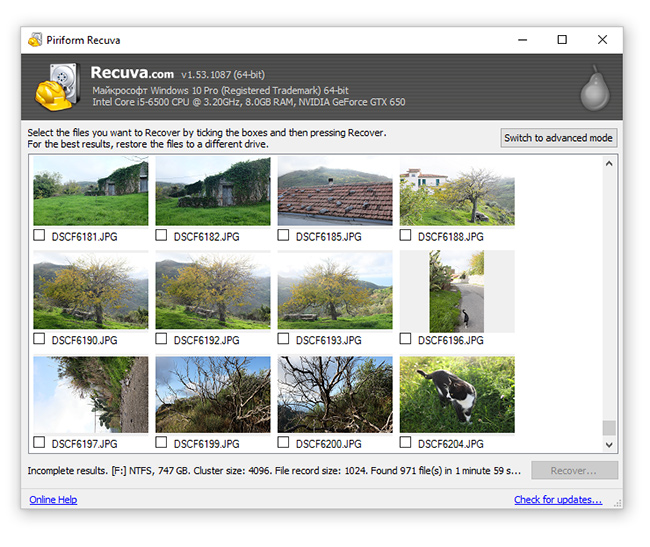Click the Recover... button
The height and width of the screenshot is (547, 650).
click(574, 471)
